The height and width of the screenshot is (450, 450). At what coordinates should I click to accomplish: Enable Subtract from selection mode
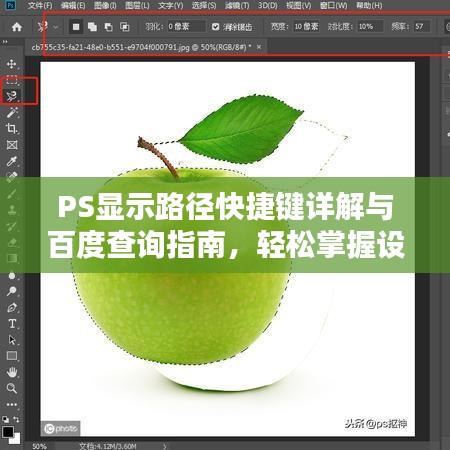click(108, 27)
